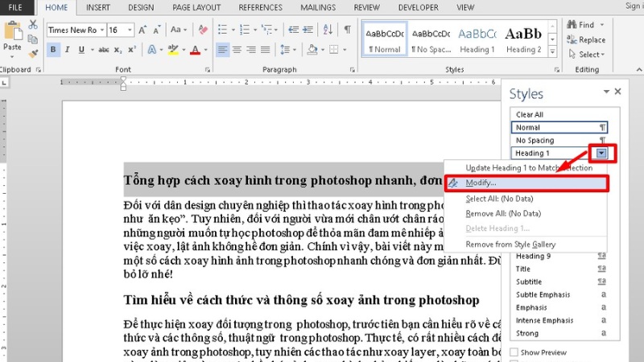Switch to the PAGE LAYOUT tab

pos(196,7)
